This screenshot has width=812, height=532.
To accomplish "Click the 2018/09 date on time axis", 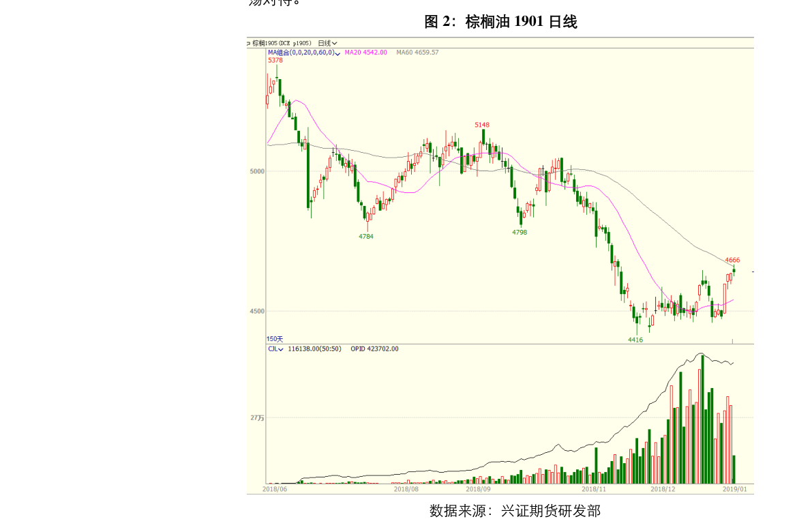I will (478, 489).
